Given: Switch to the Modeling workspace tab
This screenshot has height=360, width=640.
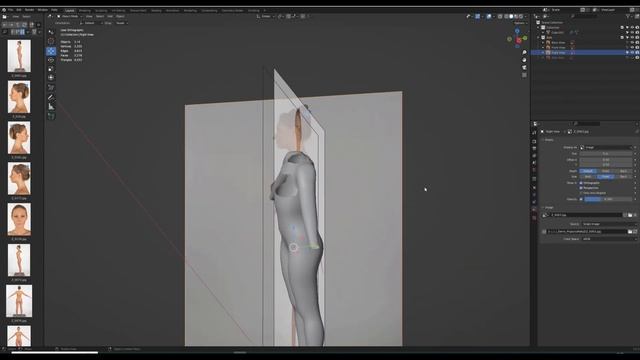Looking at the screenshot, I should tap(85, 10).
